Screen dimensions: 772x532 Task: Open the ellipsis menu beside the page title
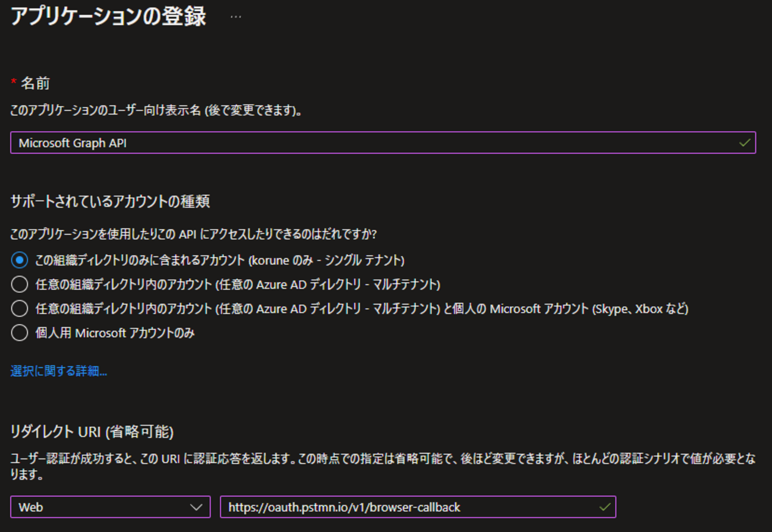tap(236, 17)
